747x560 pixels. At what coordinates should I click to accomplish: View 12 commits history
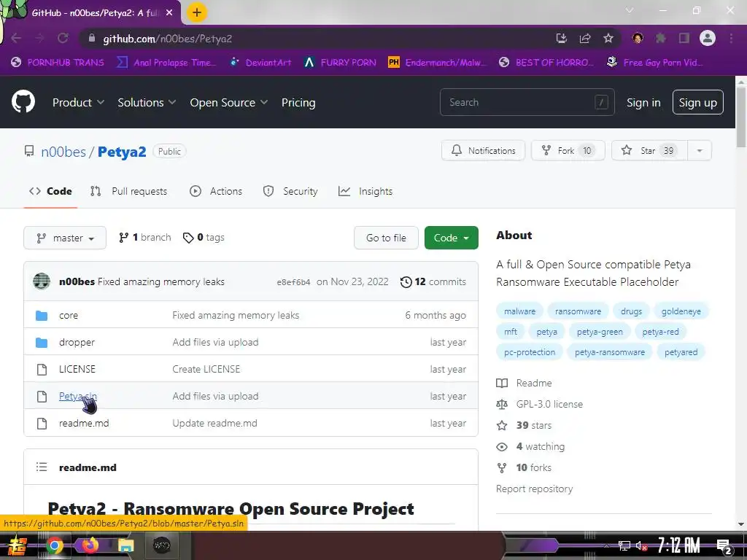(x=433, y=281)
